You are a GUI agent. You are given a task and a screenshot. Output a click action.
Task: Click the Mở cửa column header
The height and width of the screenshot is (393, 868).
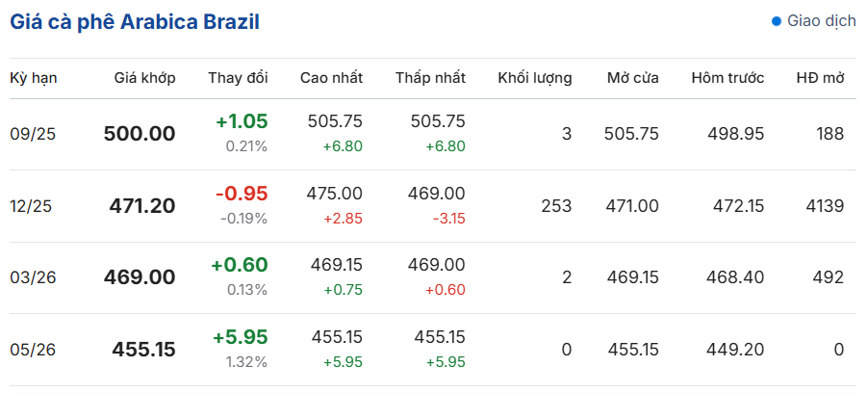[x=633, y=78]
